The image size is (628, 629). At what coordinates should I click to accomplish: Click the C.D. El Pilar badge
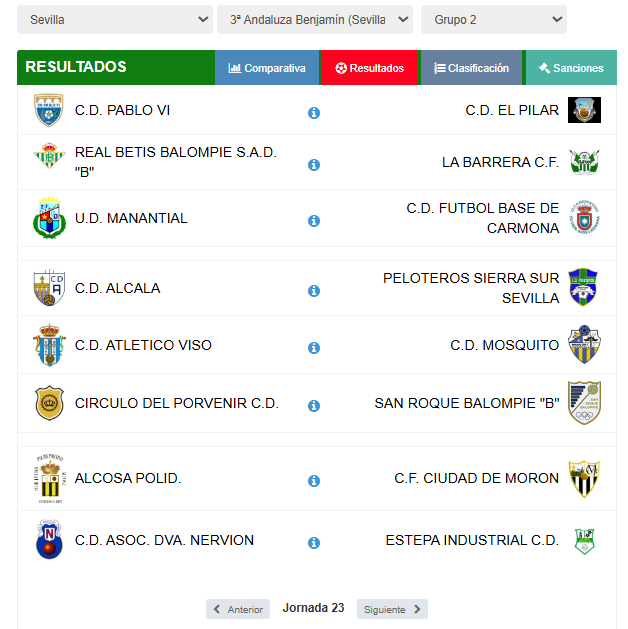(584, 110)
